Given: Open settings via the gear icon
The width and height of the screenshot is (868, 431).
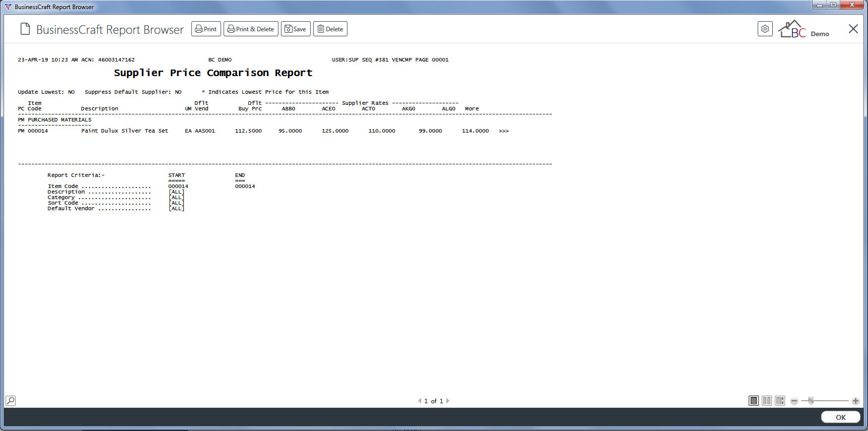Looking at the screenshot, I should point(765,29).
